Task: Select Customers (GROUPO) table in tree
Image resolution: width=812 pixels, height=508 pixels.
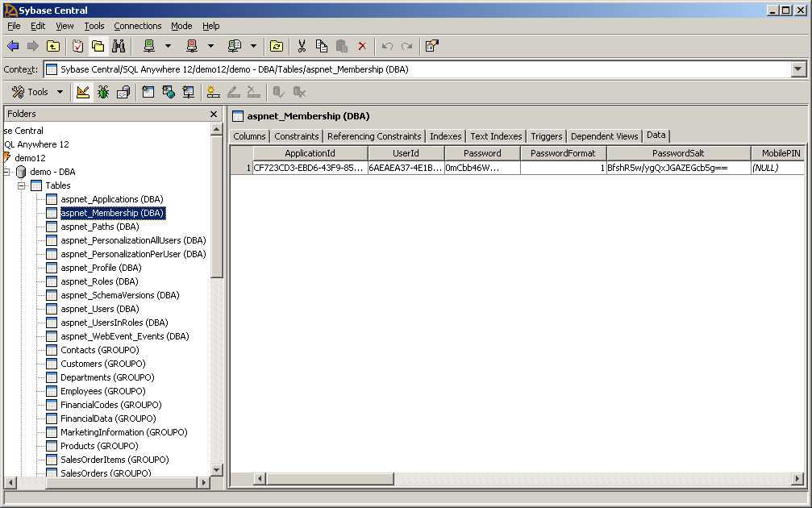Action: 103,364
